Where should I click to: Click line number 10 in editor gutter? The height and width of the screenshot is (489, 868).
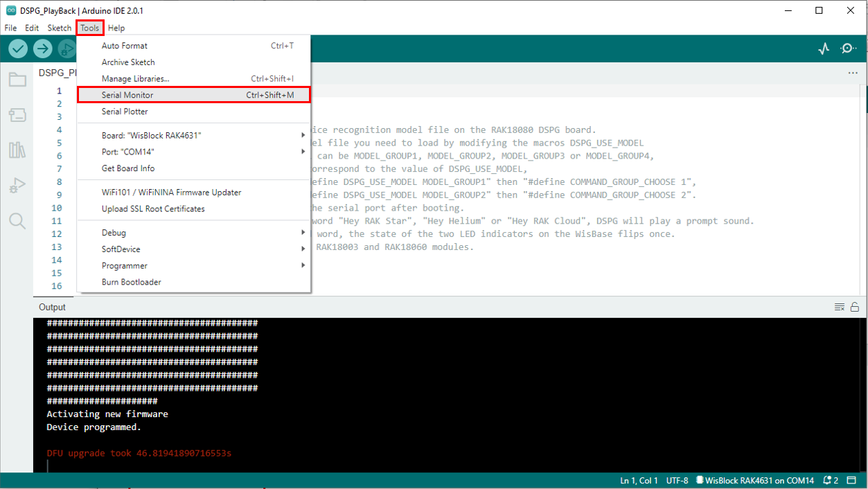coord(56,208)
